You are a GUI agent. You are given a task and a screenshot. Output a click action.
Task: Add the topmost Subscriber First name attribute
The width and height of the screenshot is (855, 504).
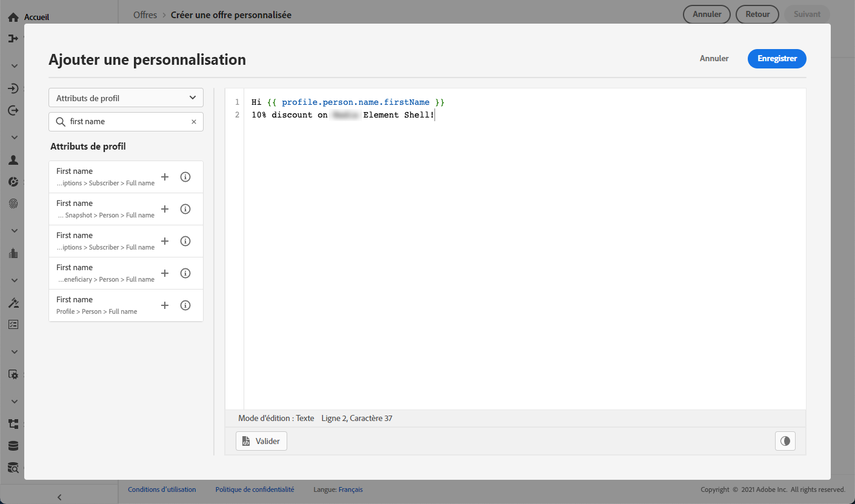165,177
